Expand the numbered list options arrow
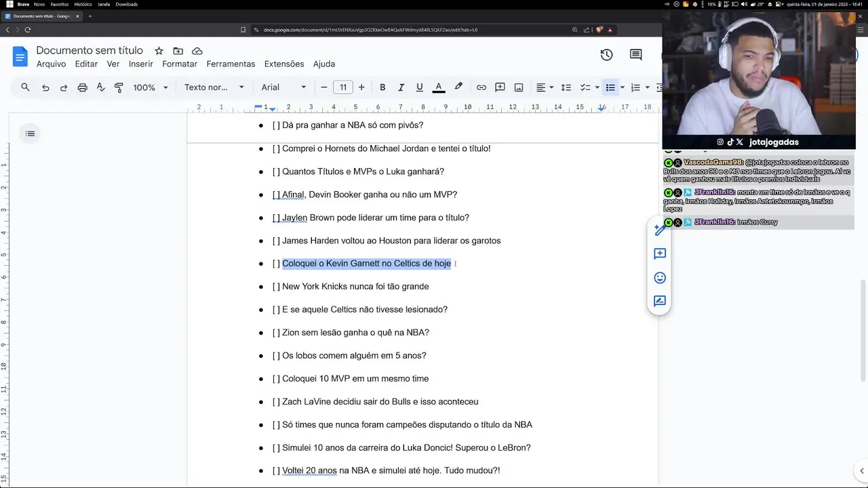The width and height of the screenshot is (868, 488). tap(647, 87)
